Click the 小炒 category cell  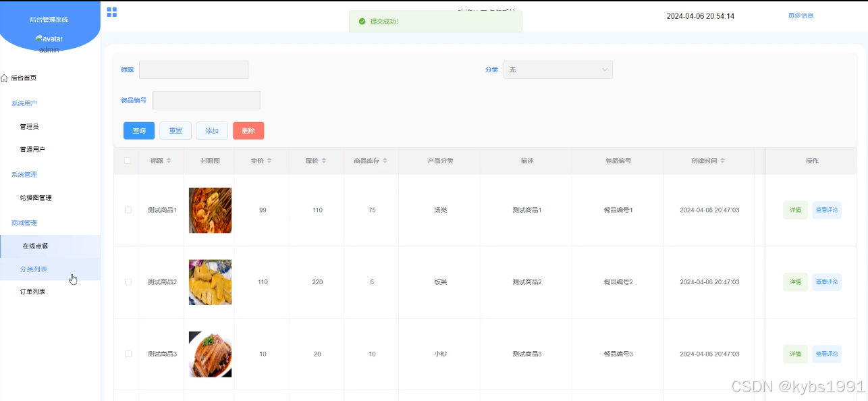click(x=440, y=354)
